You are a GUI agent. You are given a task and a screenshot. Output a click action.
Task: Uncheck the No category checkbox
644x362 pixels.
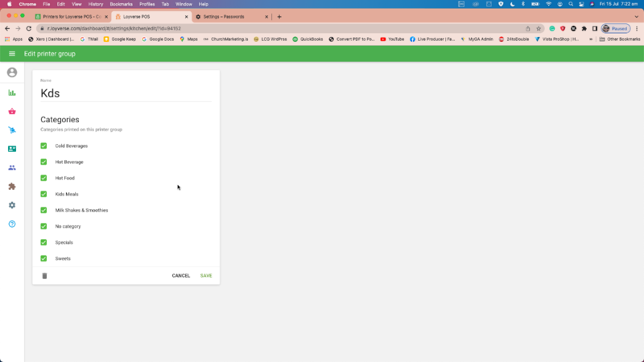coord(43,226)
